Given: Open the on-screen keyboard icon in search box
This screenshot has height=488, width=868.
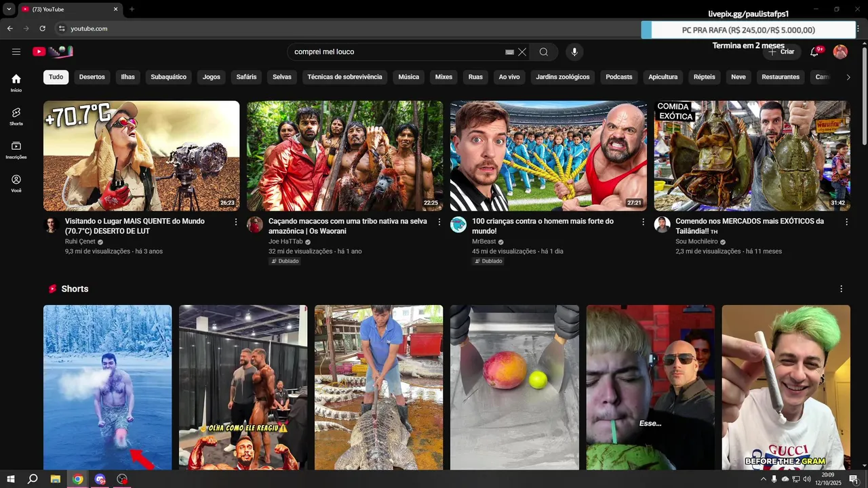Looking at the screenshot, I should [510, 52].
